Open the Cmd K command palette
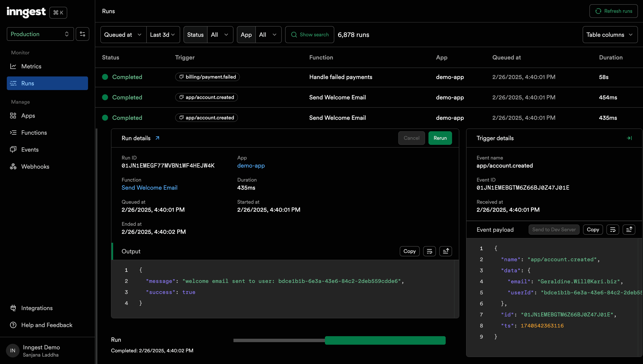This screenshot has width=643, height=364. tap(58, 13)
